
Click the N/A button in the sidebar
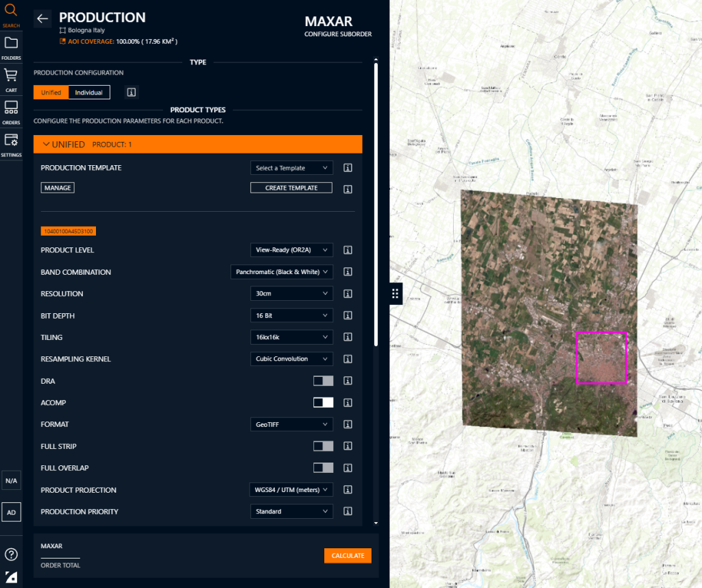[11, 480]
